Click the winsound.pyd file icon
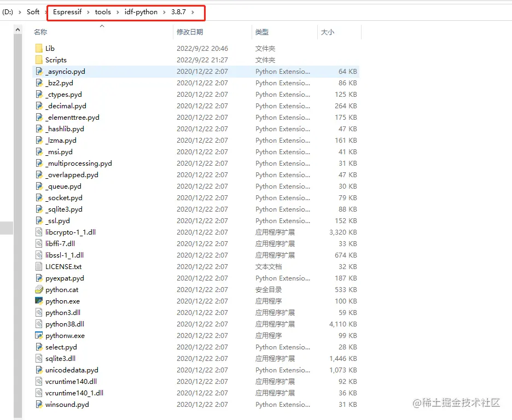 [39, 404]
